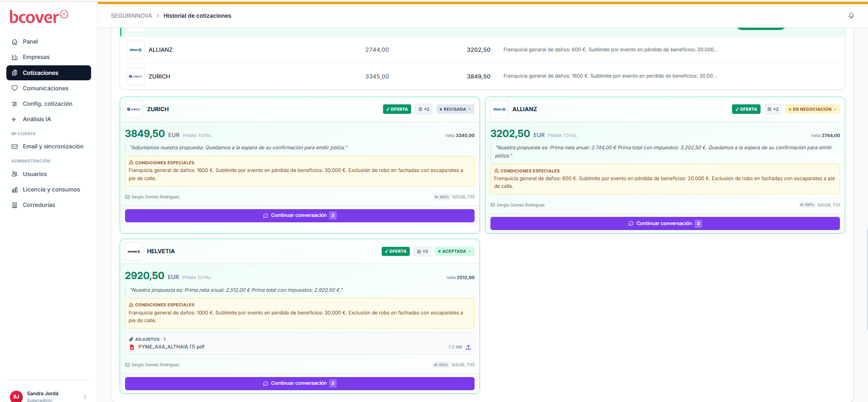Click the 3849,50 total in the table
This screenshot has width=868, height=402.
click(x=479, y=77)
